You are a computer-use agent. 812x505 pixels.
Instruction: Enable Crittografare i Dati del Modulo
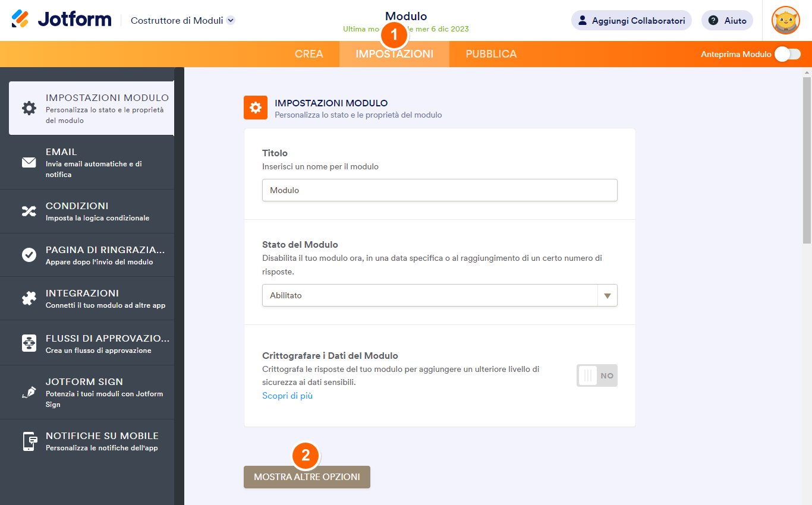click(597, 375)
